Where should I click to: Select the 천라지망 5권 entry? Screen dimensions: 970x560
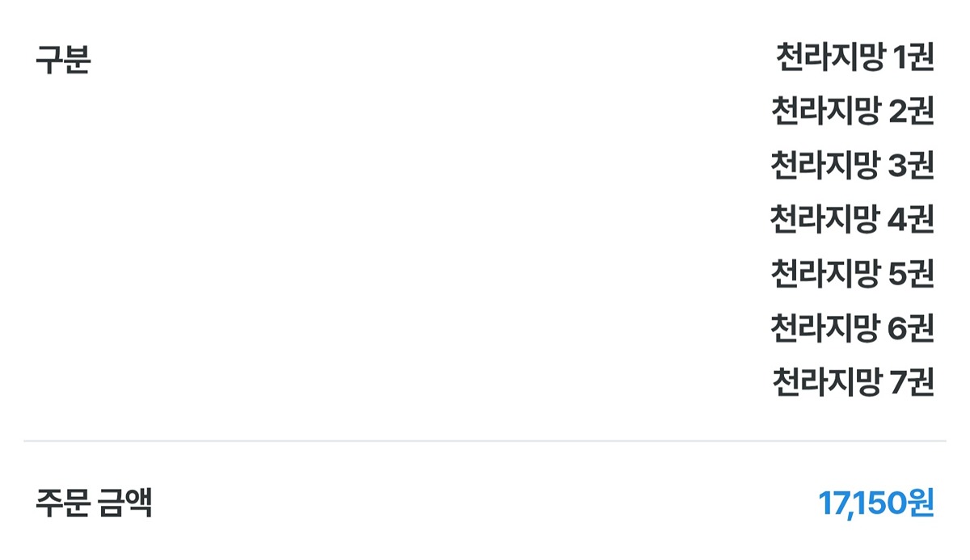pos(853,274)
